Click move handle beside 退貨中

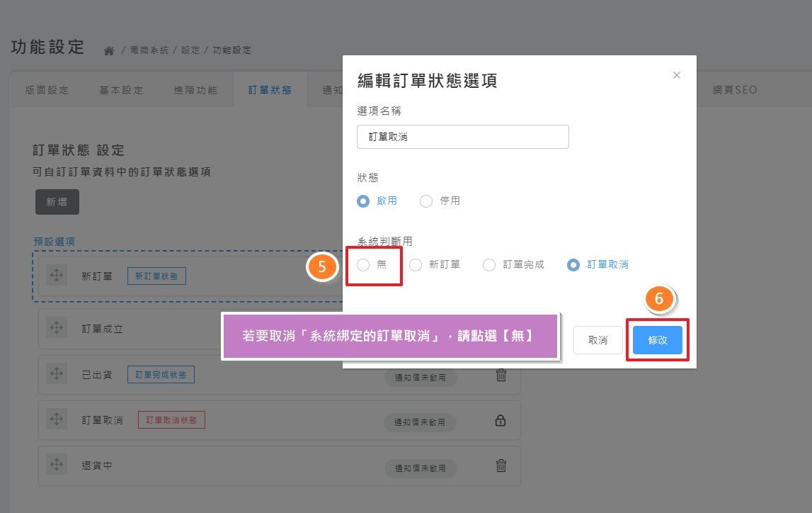click(57, 466)
